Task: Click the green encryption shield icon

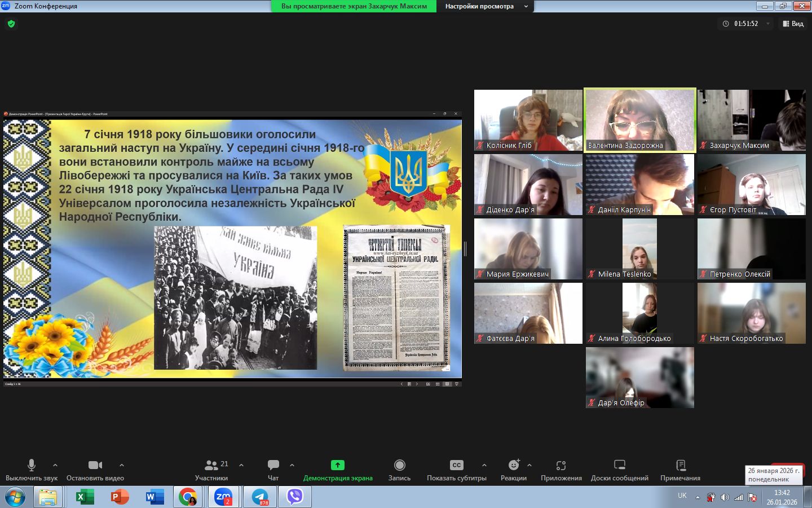Action: tap(11, 24)
